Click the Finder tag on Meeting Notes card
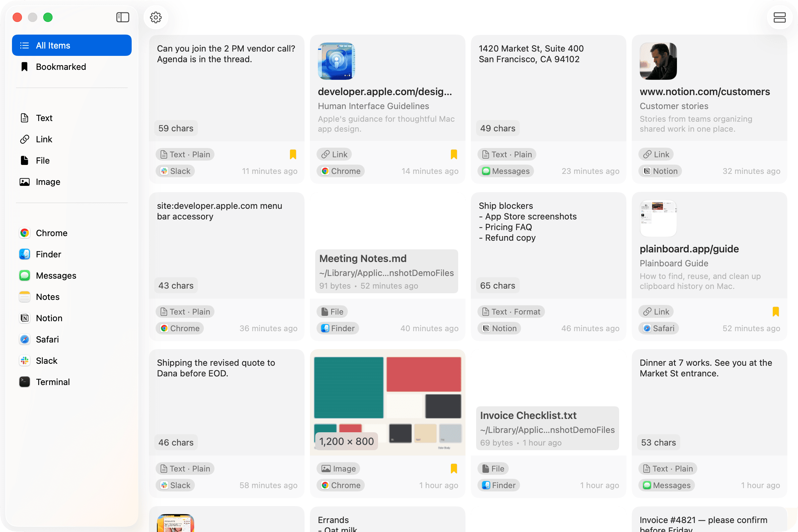The width and height of the screenshot is (798, 532). (x=338, y=328)
